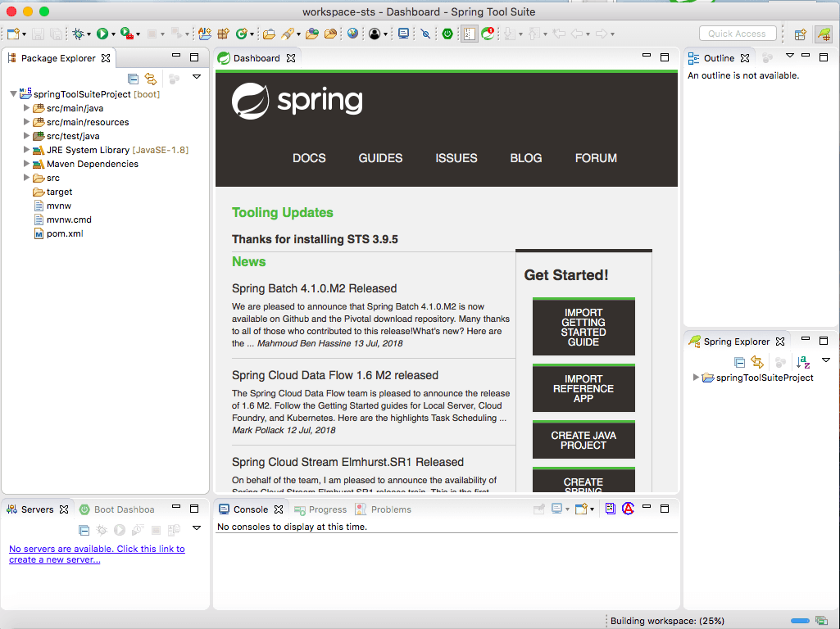Open Servers view menu triangle
Image resolution: width=840 pixels, height=629 pixels.
tap(197, 527)
